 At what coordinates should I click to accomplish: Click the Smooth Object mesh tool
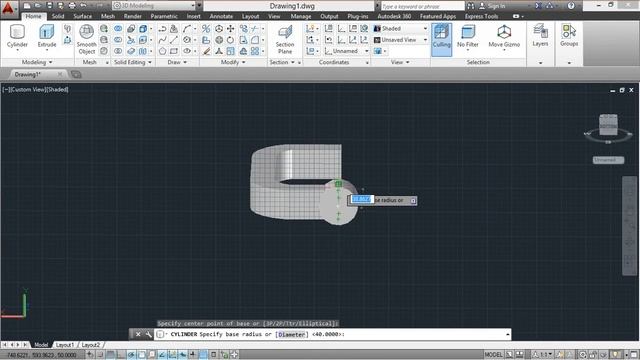pos(87,39)
